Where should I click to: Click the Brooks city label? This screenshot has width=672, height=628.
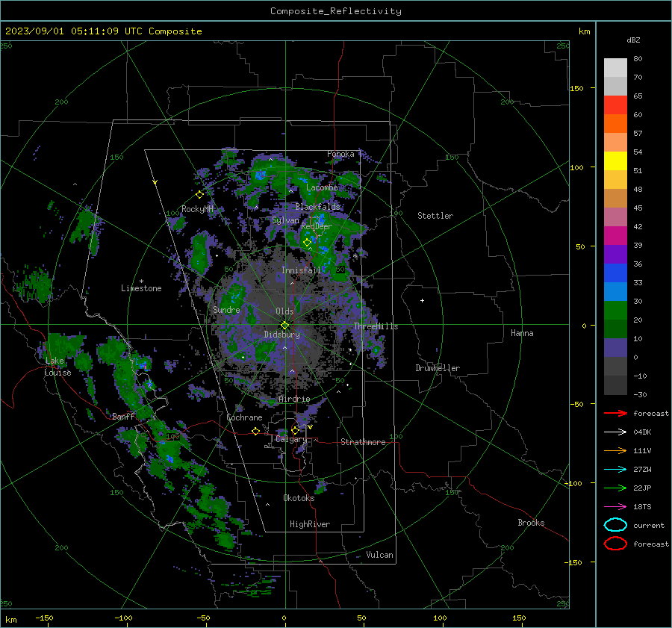pyautogui.click(x=531, y=523)
